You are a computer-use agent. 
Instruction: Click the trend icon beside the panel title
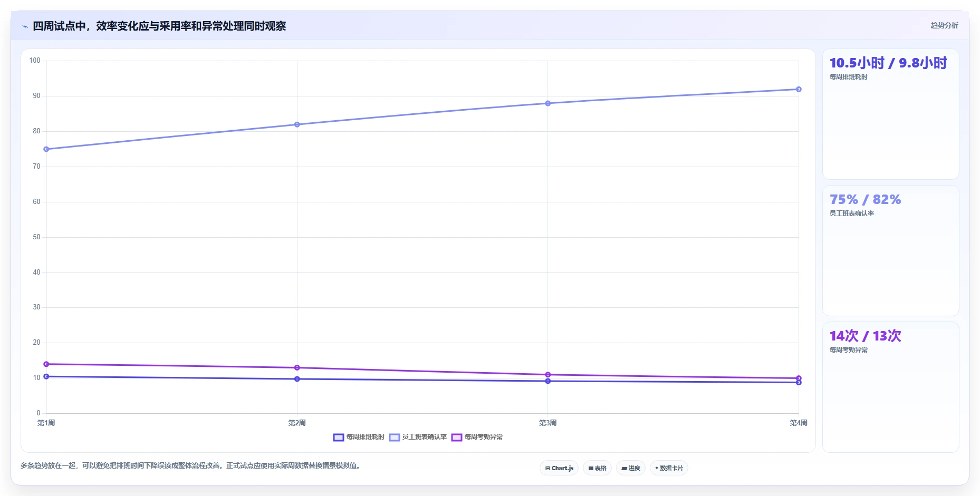(25, 26)
